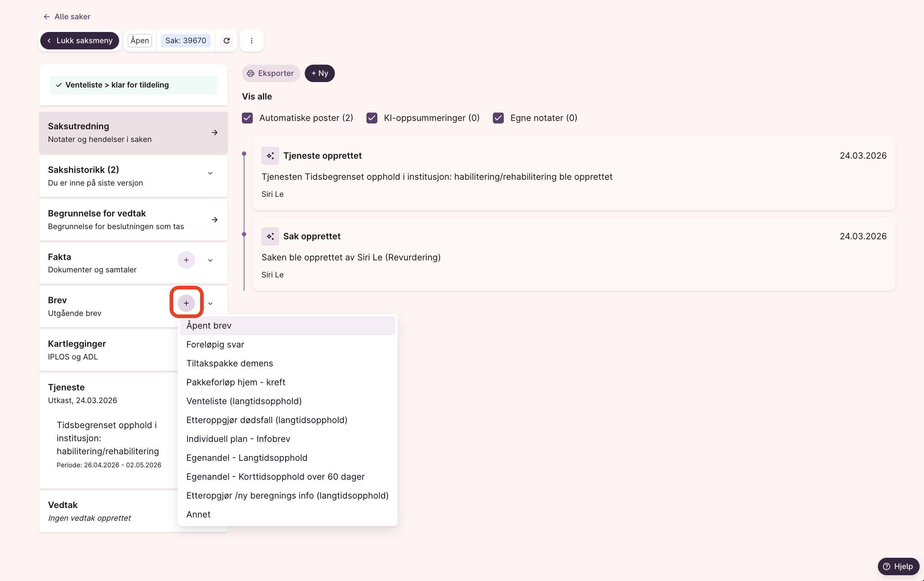The width and height of the screenshot is (924, 581).
Task: Select Åpent brev from the menu
Action: pyautogui.click(x=209, y=325)
